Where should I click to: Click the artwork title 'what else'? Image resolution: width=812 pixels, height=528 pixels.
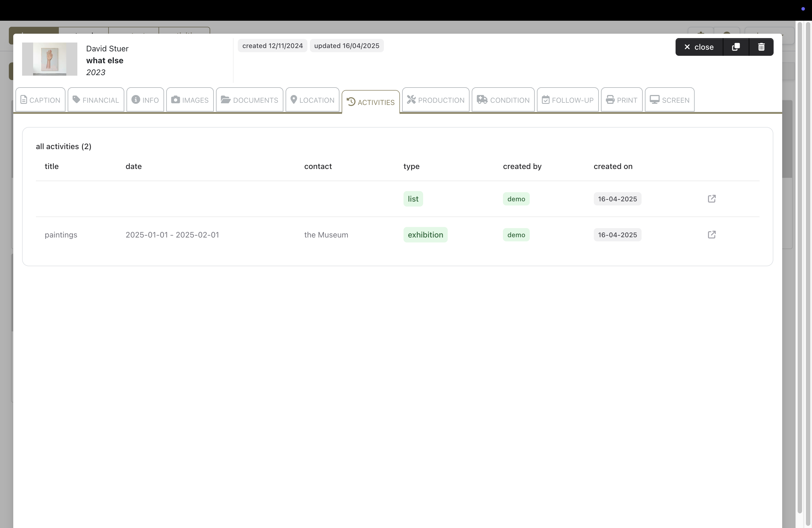tap(105, 60)
